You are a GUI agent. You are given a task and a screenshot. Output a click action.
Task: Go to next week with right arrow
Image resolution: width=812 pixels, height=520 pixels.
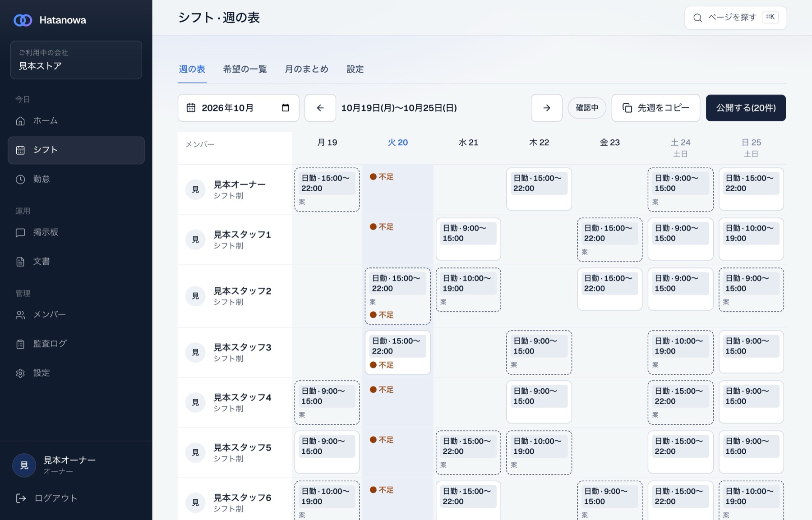pos(547,108)
